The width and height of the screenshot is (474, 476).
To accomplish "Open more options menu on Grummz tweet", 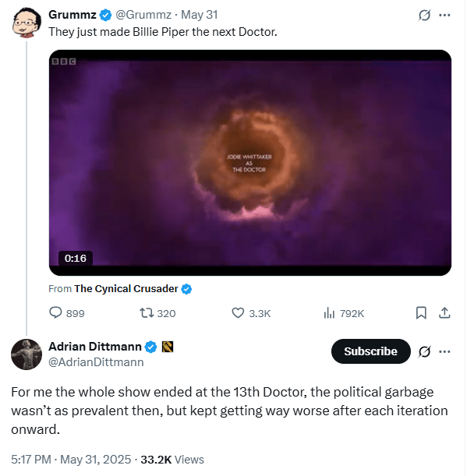I will click(x=445, y=15).
